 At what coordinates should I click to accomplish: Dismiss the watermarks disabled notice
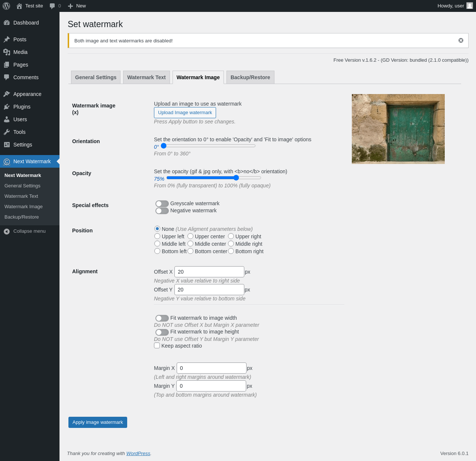[x=461, y=41]
